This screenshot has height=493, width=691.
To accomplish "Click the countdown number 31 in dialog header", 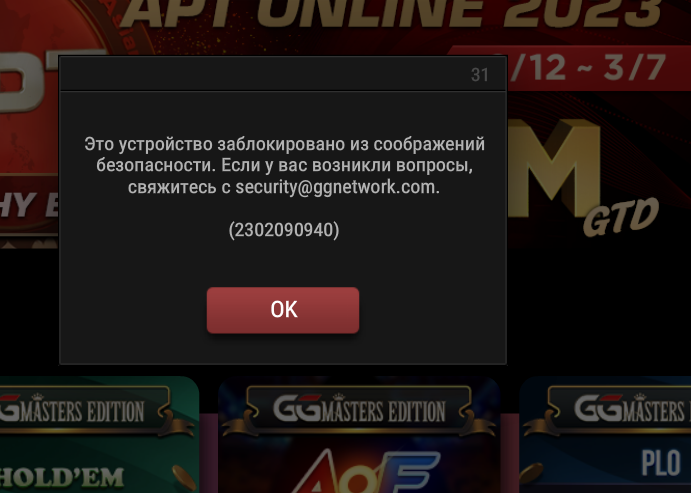I will (x=479, y=75).
